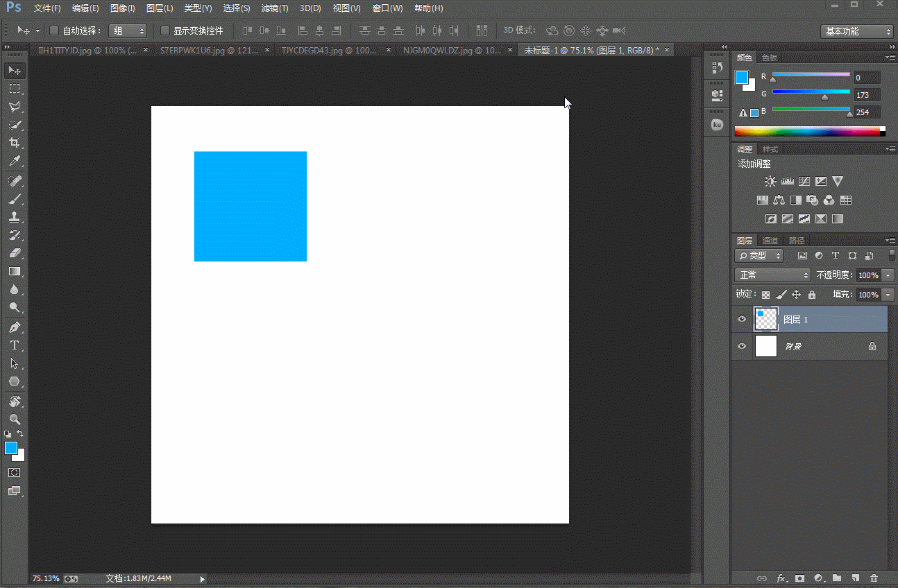
Task: Select the Pen tool
Action: pyautogui.click(x=14, y=327)
